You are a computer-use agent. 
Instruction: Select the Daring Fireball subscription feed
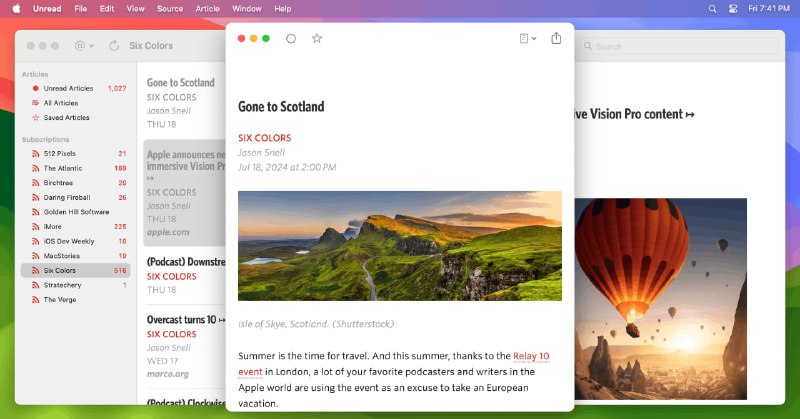[70, 197]
